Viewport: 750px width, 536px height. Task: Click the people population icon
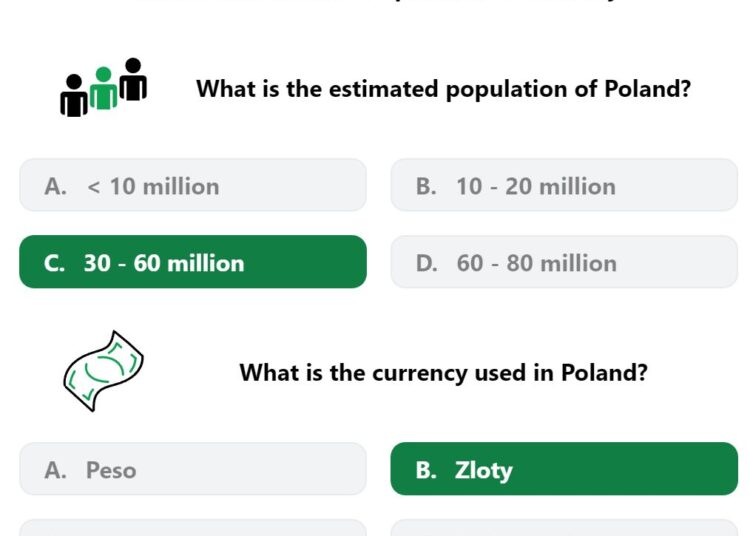click(103, 88)
